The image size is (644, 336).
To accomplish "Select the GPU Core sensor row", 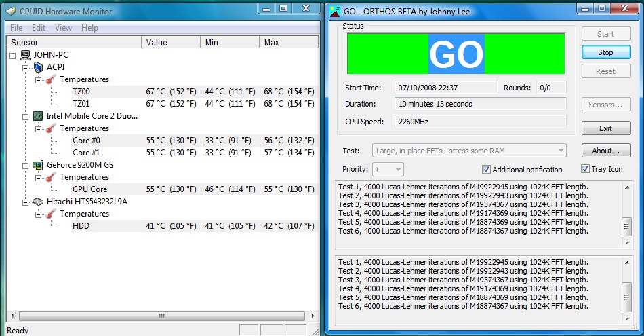I will pyautogui.click(x=194, y=189).
